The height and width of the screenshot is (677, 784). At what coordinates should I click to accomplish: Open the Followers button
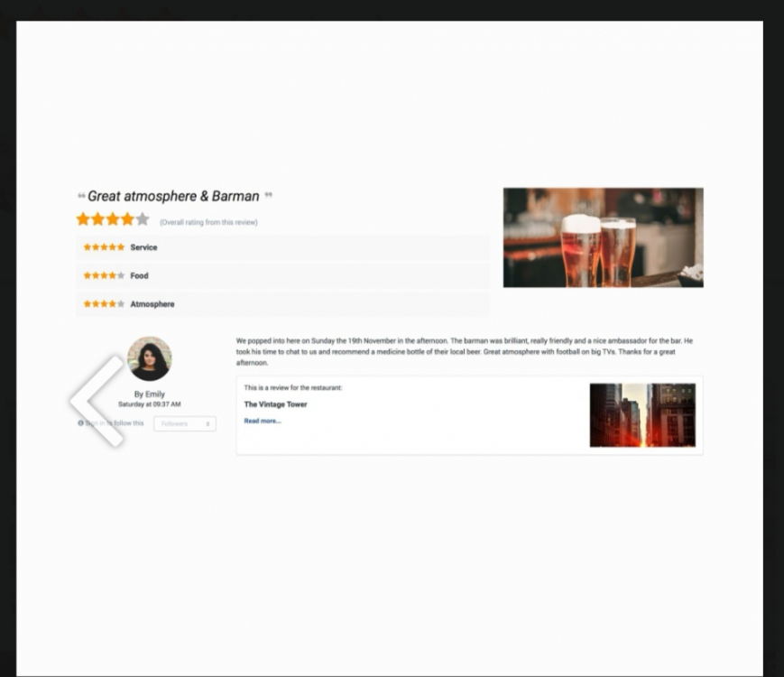point(185,424)
